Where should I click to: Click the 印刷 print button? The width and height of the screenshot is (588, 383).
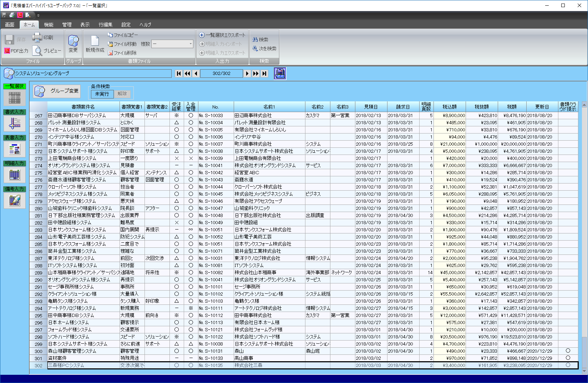point(43,37)
